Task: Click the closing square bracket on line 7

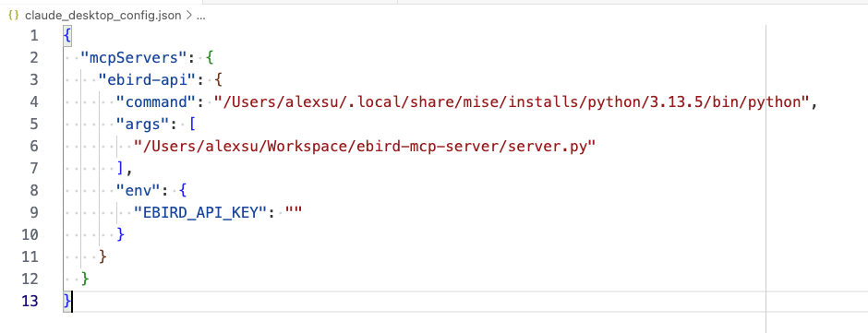Action: coord(121,169)
